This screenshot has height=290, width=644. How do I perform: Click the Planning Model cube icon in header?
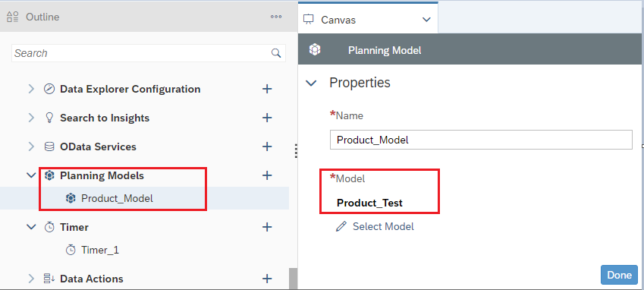315,50
